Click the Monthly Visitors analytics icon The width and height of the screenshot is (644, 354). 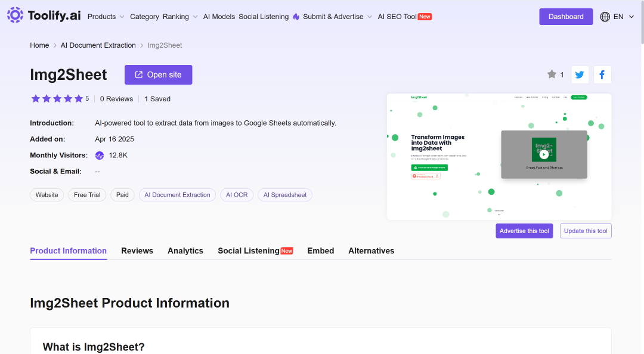(x=100, y=156)
